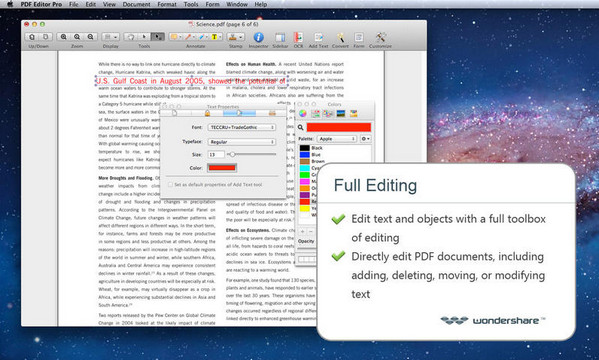The image size is (599, 360).
Task: Expand the highlight tool dropdown arrow
Action: point(220,37)
